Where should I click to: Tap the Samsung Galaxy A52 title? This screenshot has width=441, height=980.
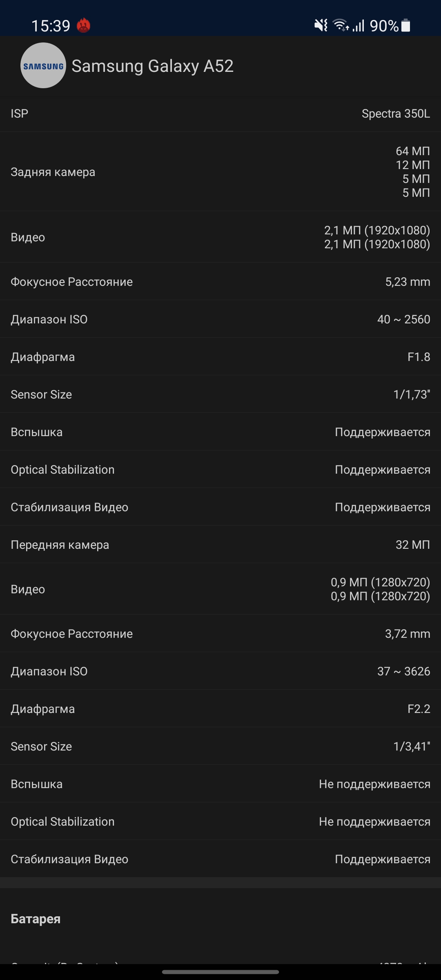[x=152, y=66]
